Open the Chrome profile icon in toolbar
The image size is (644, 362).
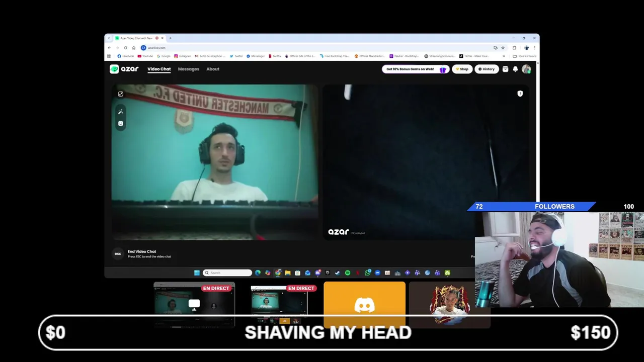pyautogui.click(x=526, y=48)
